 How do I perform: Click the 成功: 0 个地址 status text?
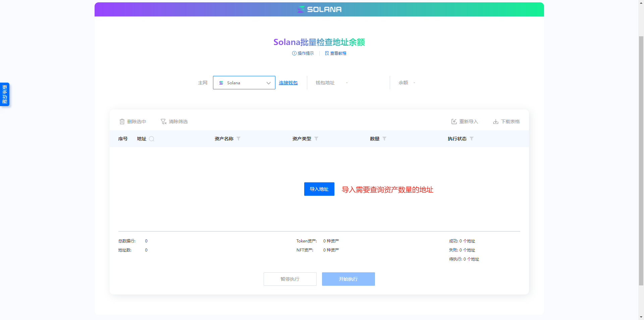(462, 241)
